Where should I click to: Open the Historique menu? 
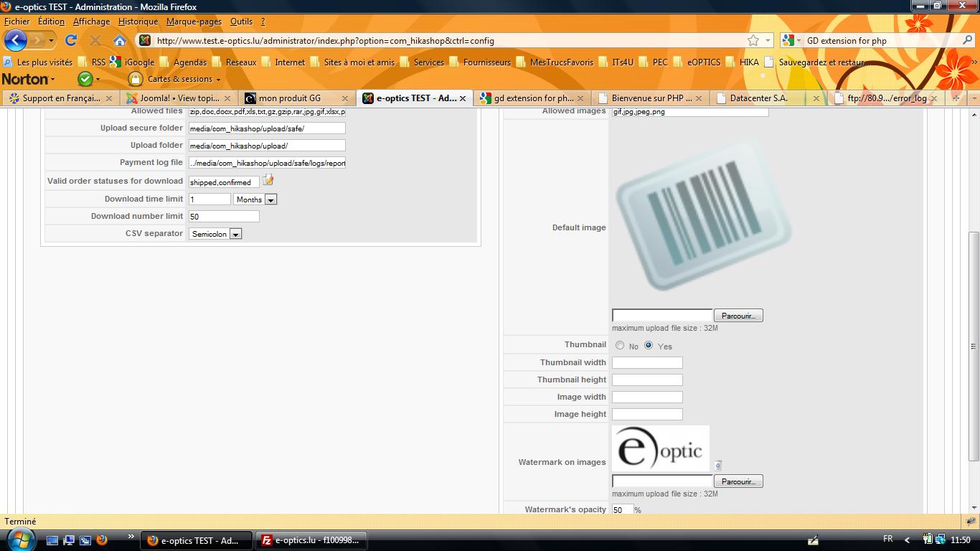click(x=138, y=22)
